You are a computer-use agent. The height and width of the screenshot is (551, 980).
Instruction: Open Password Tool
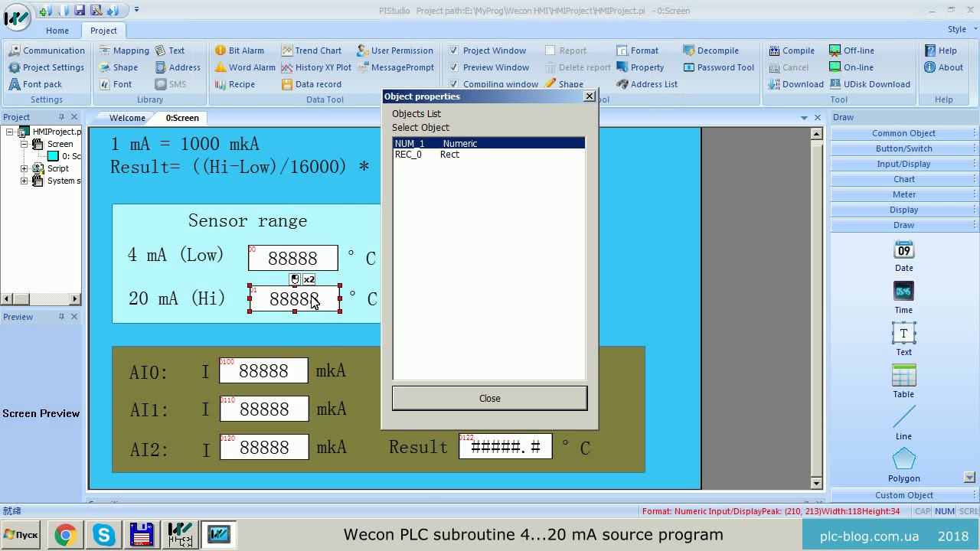click(x=718, y=67)
